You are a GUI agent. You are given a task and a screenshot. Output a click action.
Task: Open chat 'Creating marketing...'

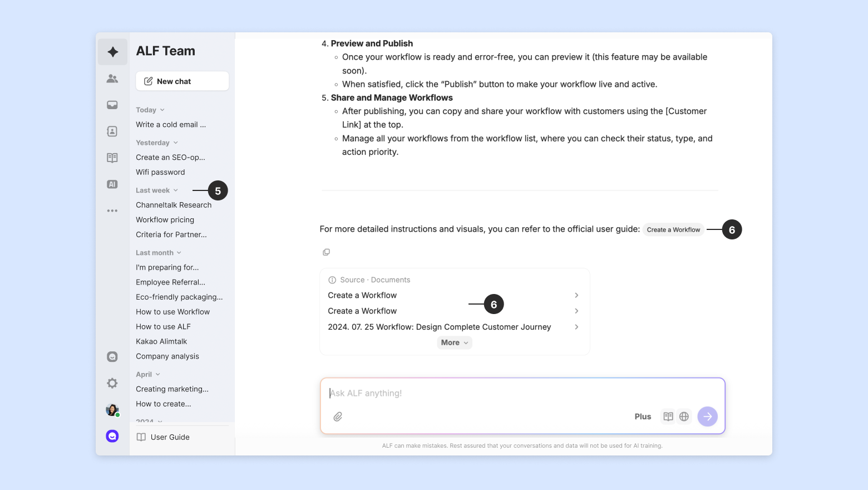tap(172, 389)
